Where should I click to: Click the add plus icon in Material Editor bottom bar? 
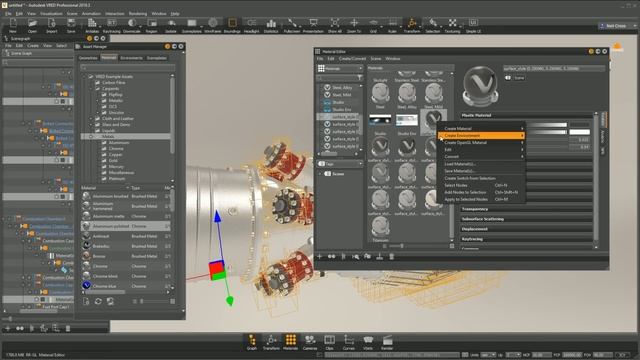pos(320,256)
